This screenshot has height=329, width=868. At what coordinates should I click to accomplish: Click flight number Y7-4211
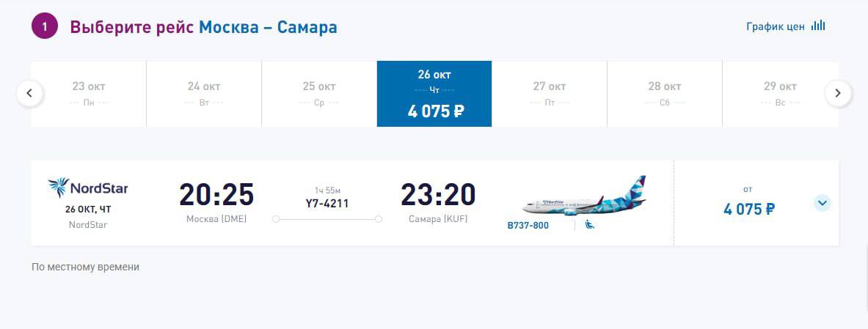click(327, 204)
